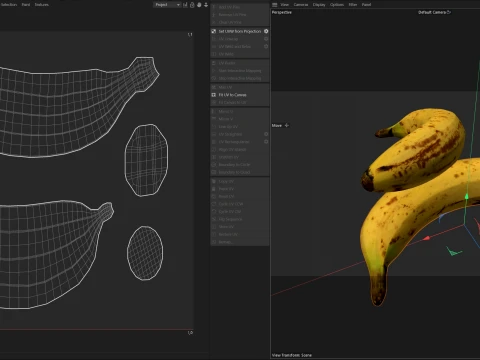Choose Mirror V command
The image size is (480, 360).
[240, 119]
